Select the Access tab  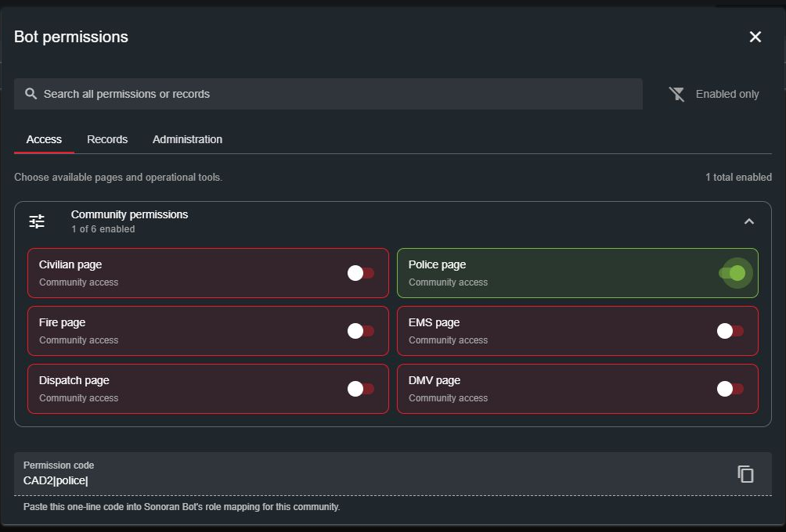[44, 139]
